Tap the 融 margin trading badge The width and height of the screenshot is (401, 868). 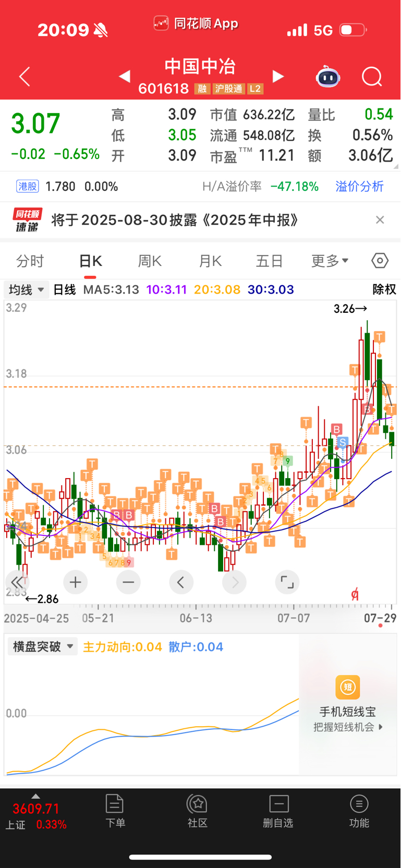[x=202, y=89]
